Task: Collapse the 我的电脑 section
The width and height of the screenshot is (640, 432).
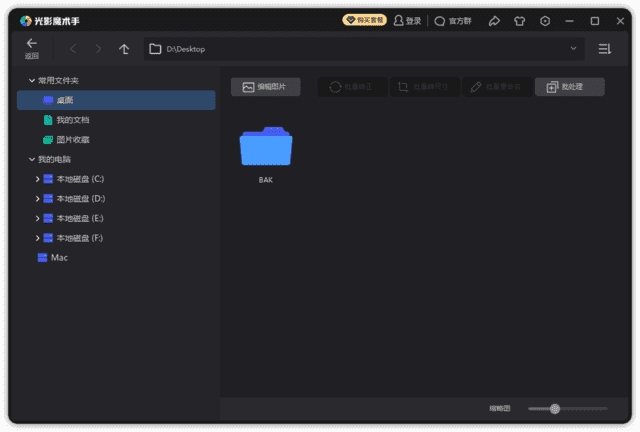Action: 30,159
